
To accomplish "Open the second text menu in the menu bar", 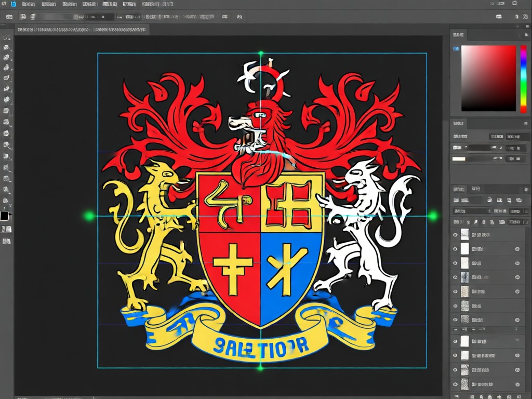I will pos(48,4).
